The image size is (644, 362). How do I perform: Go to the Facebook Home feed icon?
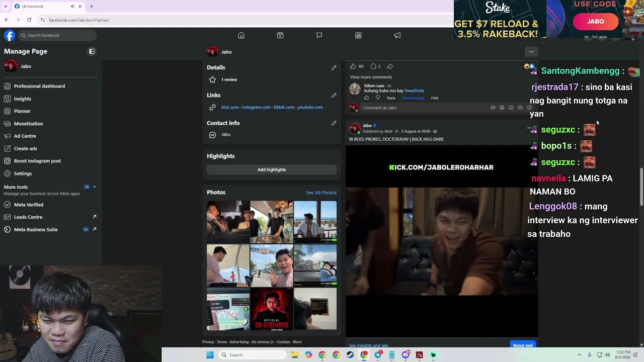241,35
